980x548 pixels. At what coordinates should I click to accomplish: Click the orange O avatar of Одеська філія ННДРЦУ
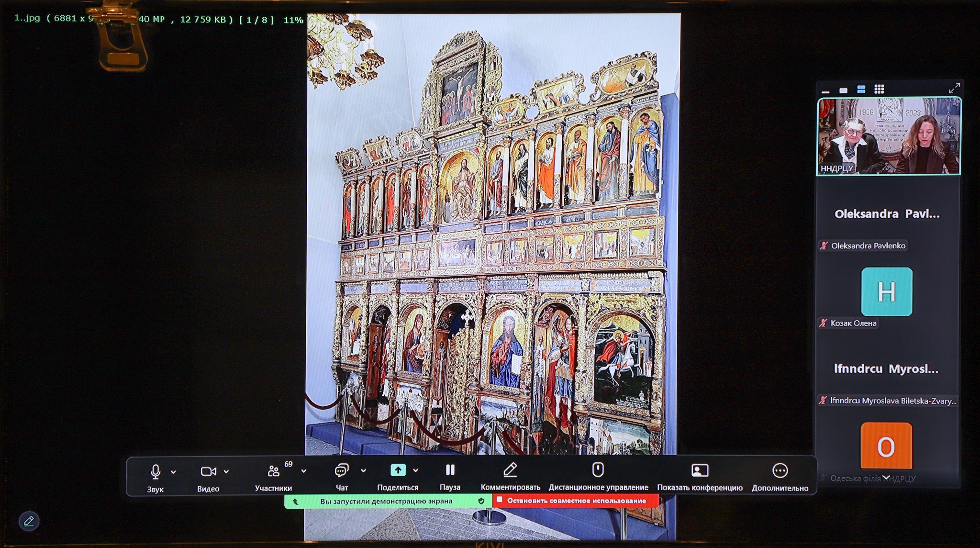886,446
